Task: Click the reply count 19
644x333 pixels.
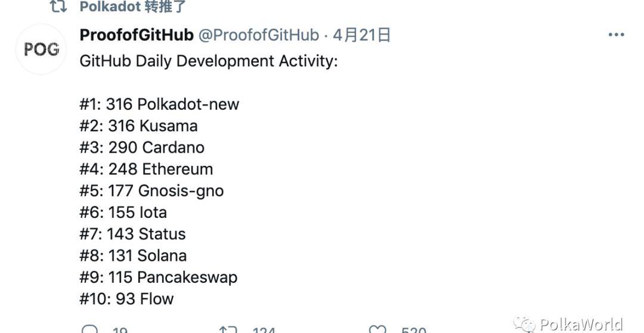Action: point(119,330)
